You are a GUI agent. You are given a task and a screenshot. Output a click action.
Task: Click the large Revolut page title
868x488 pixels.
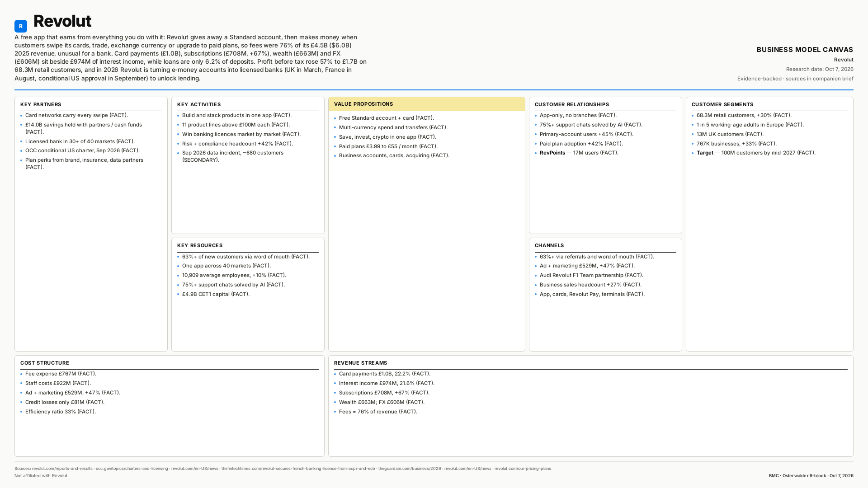point(62,21)
